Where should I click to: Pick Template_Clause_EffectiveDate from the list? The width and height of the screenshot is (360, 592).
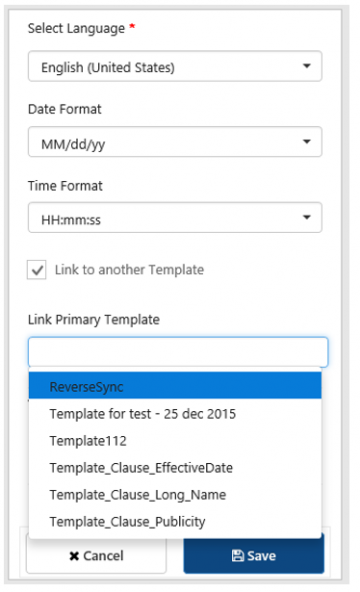pos(175,468)
